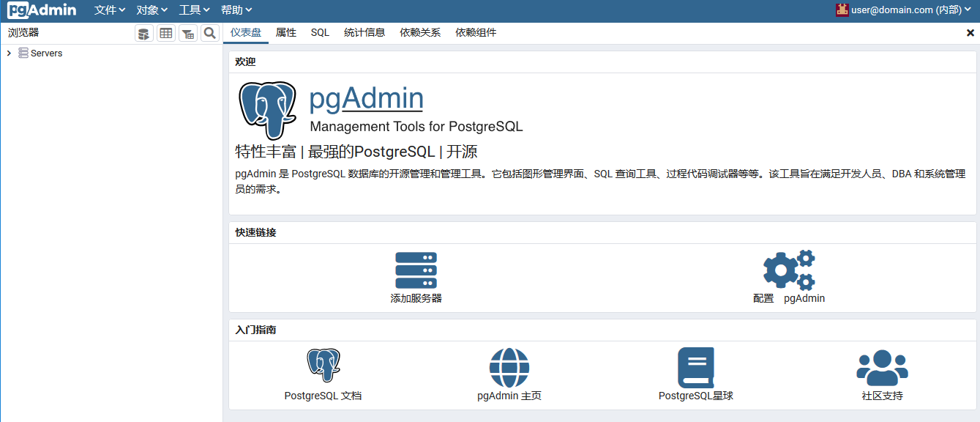This screenshot has height=422, width=980.
Task: Close the dashboard panel with the X button
Action: (972, 32)
